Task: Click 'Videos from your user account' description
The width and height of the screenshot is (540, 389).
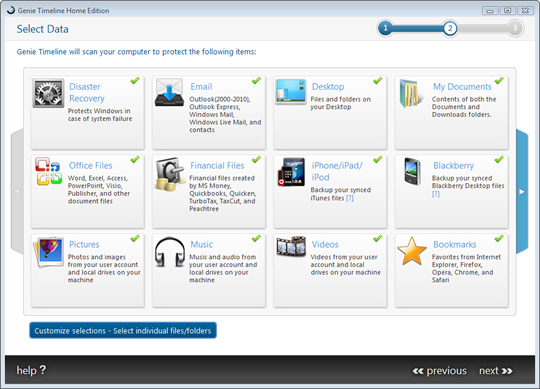Action: (x=345, y=264)
